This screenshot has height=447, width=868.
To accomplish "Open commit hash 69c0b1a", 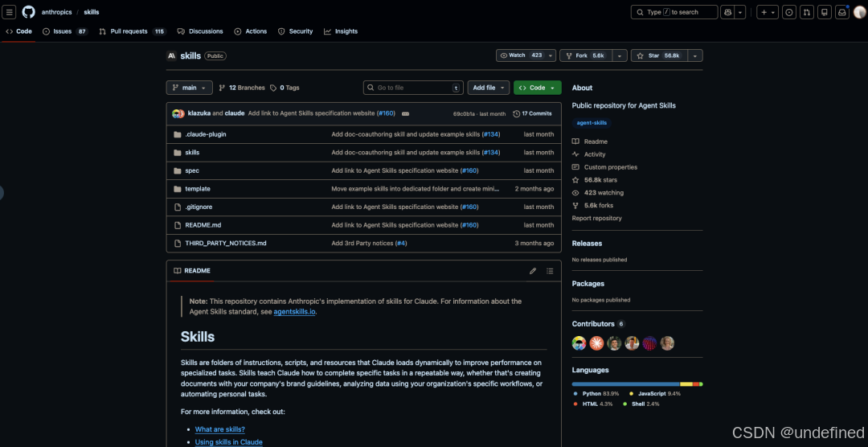I will coord(465,114).
